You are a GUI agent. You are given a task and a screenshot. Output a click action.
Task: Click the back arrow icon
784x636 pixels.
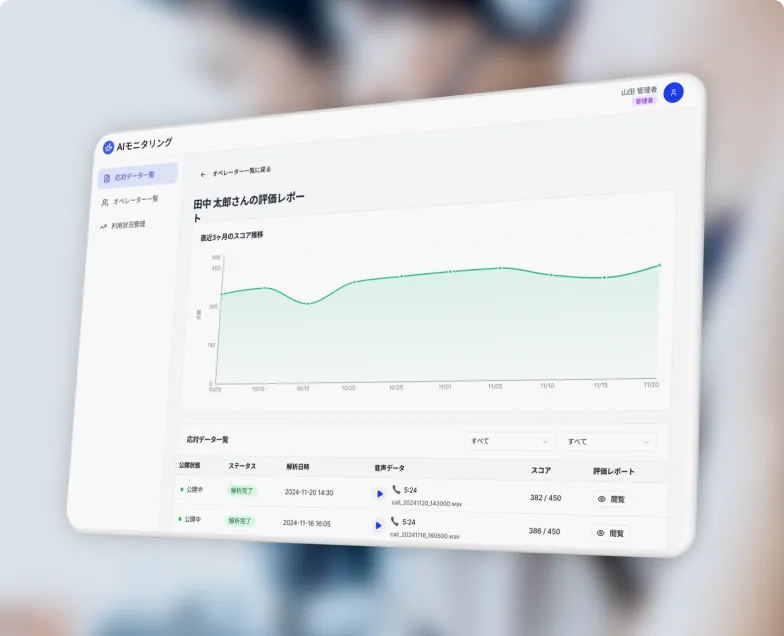pos(202,174)
